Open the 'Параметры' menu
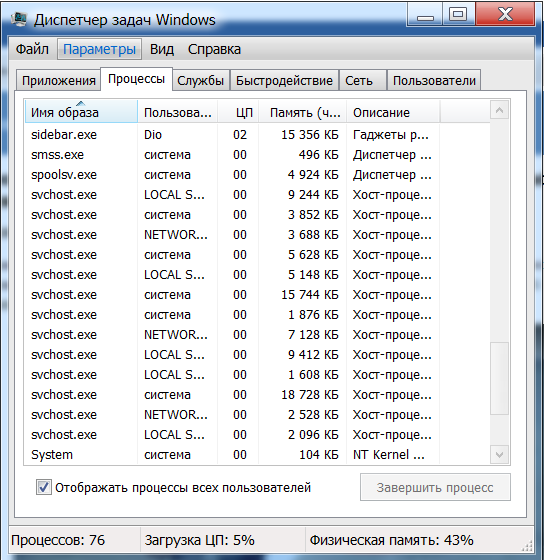Viewport: 544px width, 560px height. (x=99, y=49)
